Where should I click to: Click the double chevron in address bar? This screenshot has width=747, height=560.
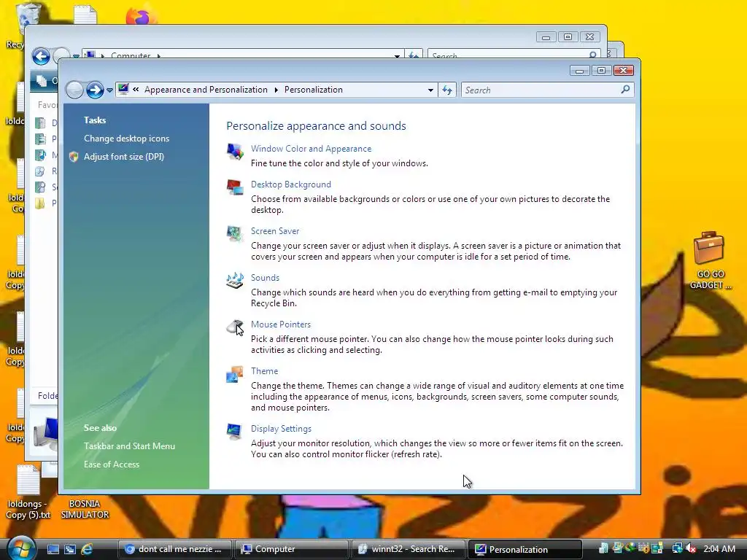pyautogui.click(x=136, y=90)
